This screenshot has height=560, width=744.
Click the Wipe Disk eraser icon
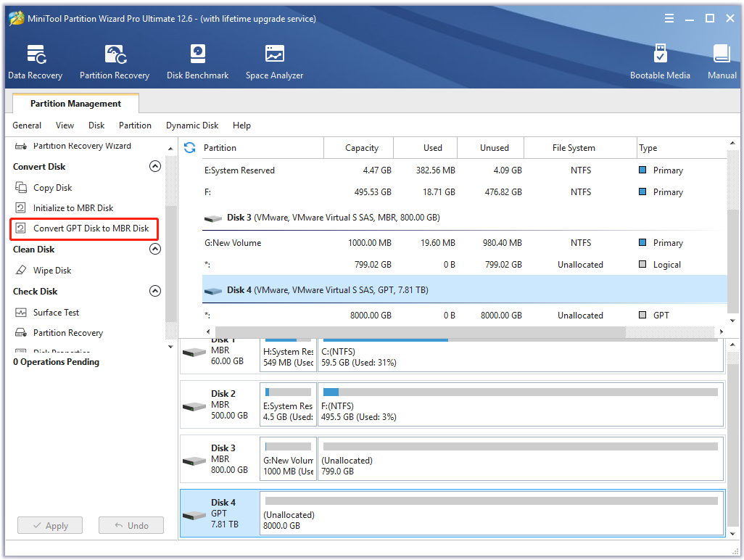(x=21, y=270)
